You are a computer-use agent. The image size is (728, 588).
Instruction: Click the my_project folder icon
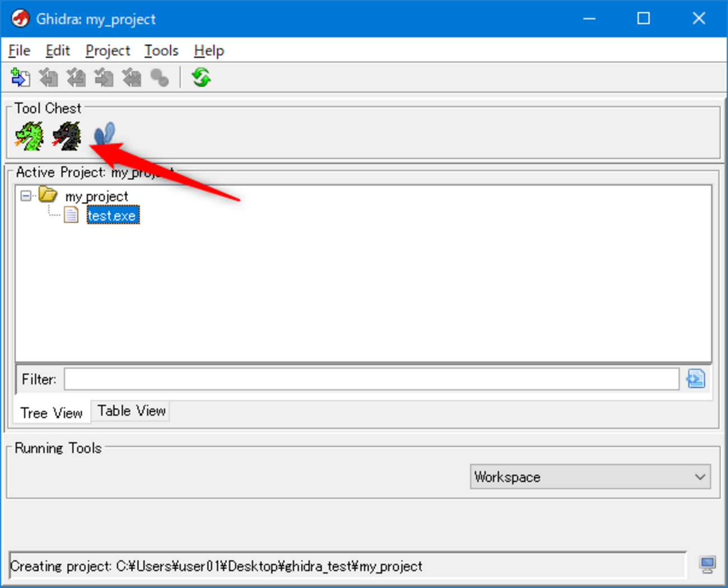48,195
